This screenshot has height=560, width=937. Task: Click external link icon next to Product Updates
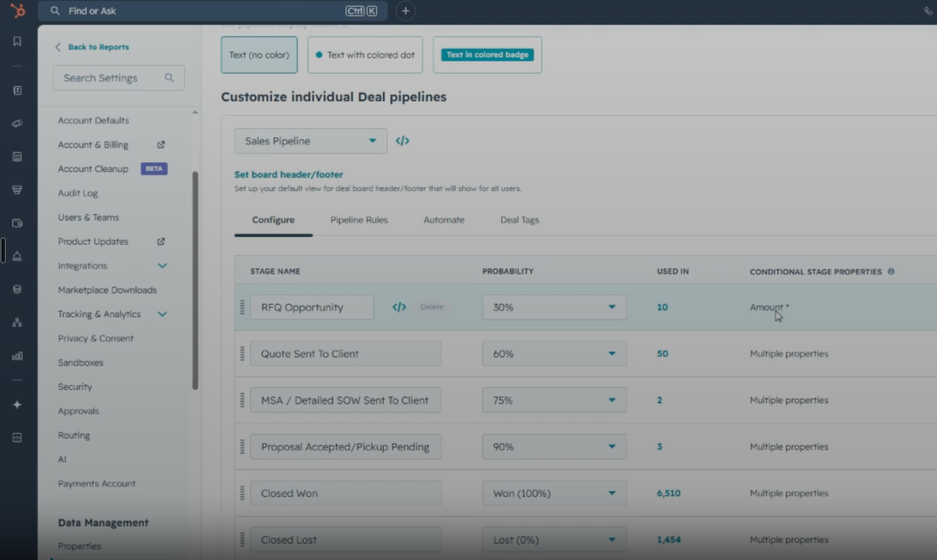tap(161, 241)
